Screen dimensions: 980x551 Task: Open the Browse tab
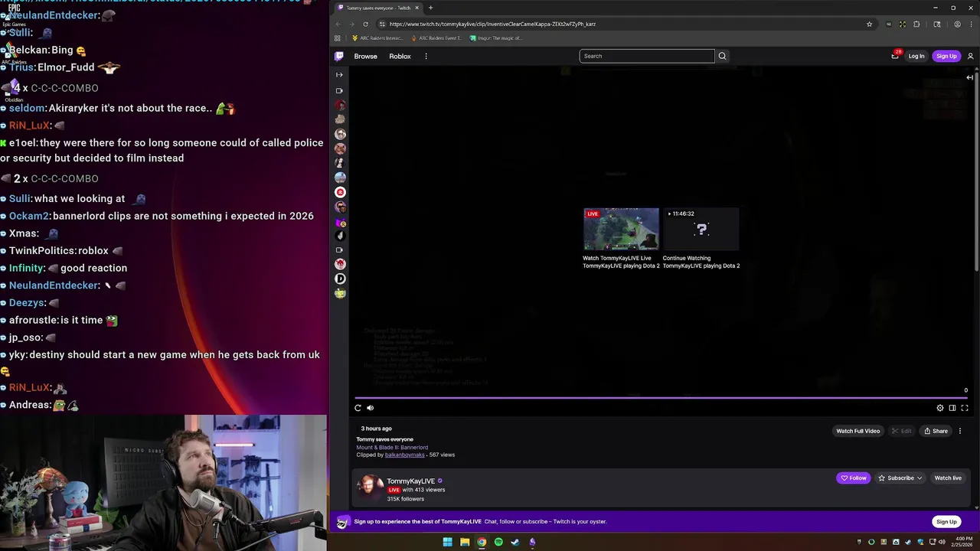365,56
